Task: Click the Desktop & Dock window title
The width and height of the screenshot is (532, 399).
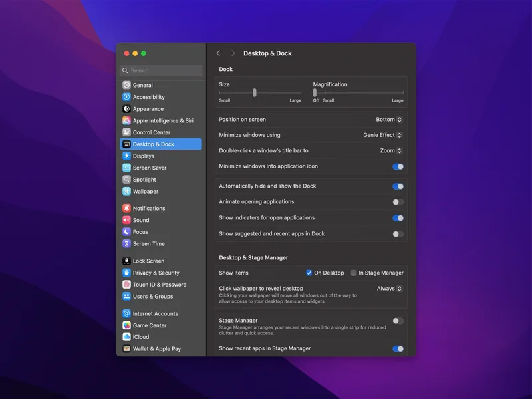Action: pyautogui.click(x=267, y=53)
